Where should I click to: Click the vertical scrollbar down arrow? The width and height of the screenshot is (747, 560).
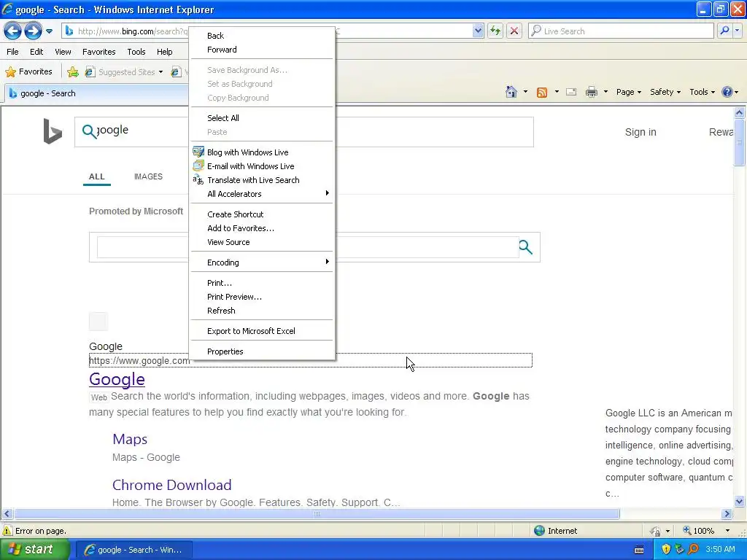click(x=739, y=501)
